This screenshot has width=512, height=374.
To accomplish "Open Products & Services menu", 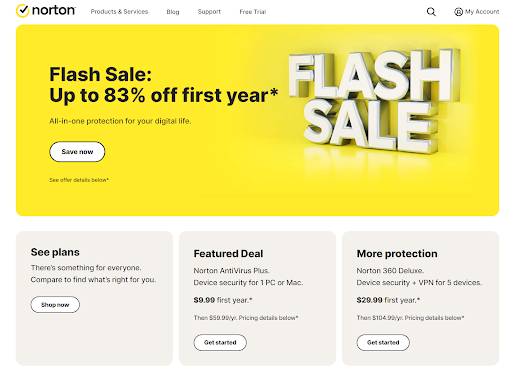I will 119,12.
